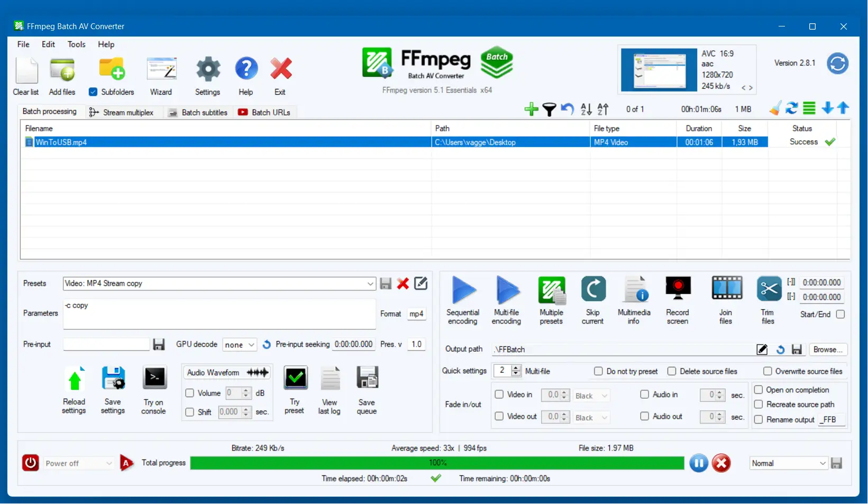The height and width of the screenshot is (504, 868).
Task: Pause encoding with blue pause button
Action: [699, 464]
